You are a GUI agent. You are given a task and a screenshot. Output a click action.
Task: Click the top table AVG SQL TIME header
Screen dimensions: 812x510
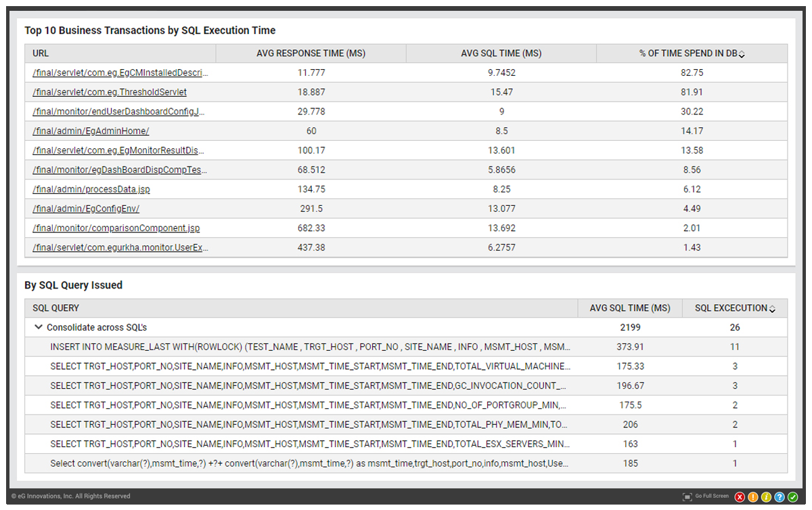click(501, 54)
